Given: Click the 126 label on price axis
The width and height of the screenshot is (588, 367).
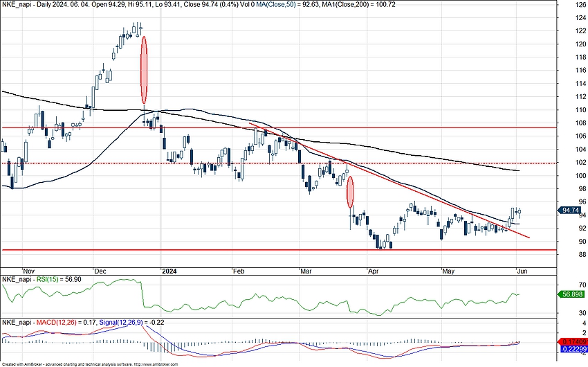Looking at the screenshot, I should 571,4.
